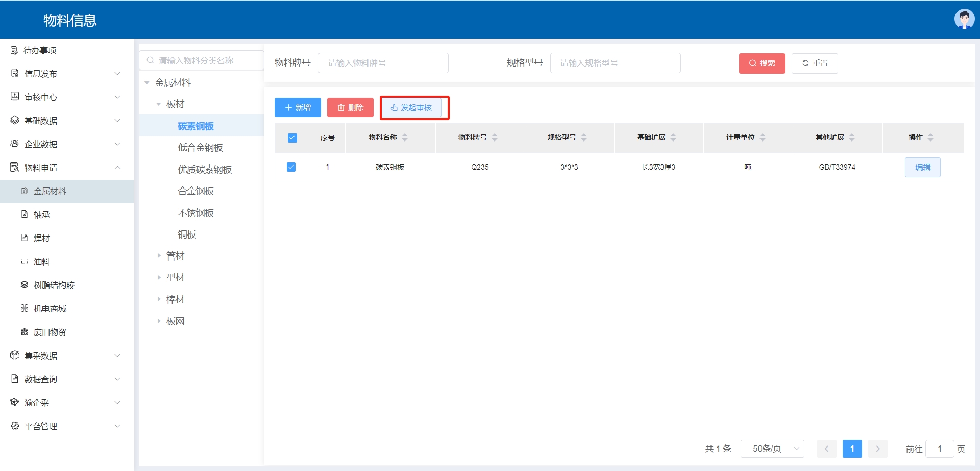Click the 集采数据 cube icon

15,356
